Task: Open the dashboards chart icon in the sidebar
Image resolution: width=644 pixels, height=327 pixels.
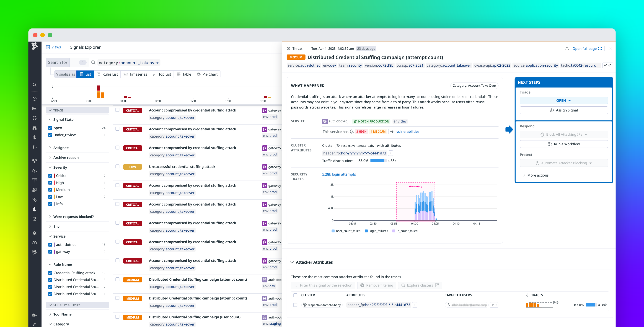Action: (35, 108)
